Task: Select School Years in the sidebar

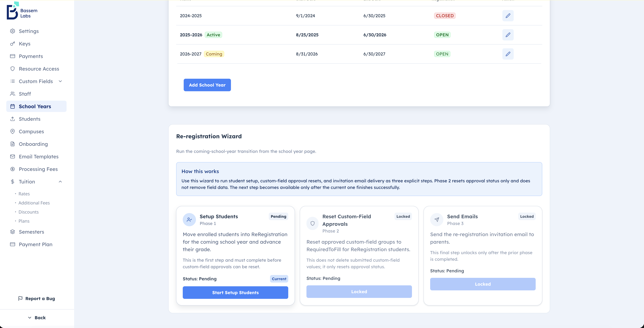Action: (36, 106)
